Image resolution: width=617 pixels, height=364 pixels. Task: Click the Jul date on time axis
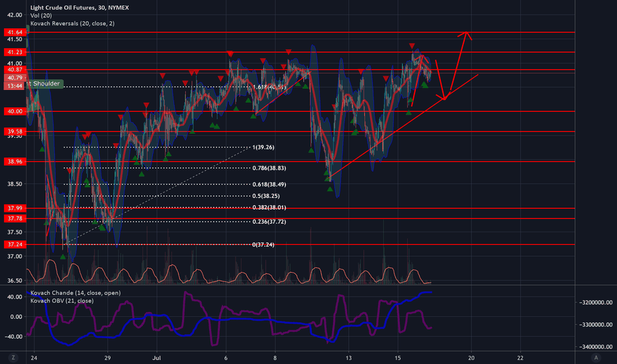[x=157, y=358]
